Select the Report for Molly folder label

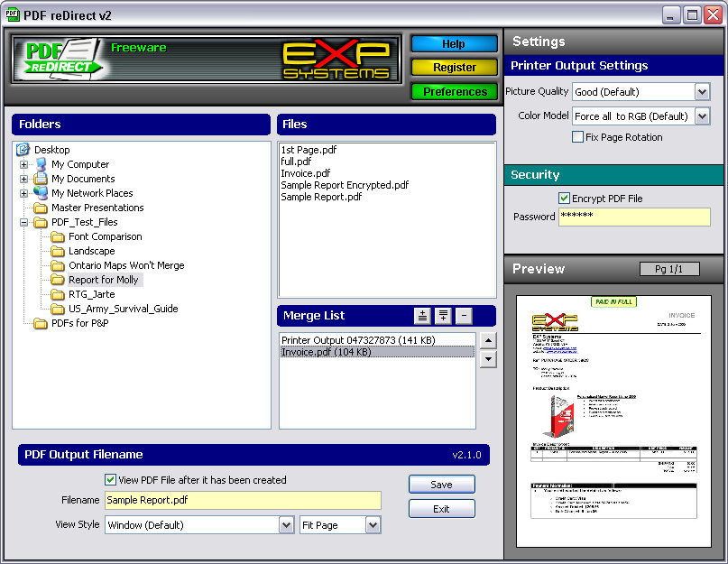pos(104,280)
